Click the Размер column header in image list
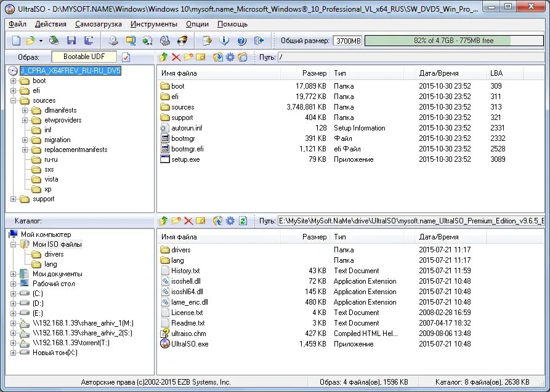 click(x=305, y=73)
